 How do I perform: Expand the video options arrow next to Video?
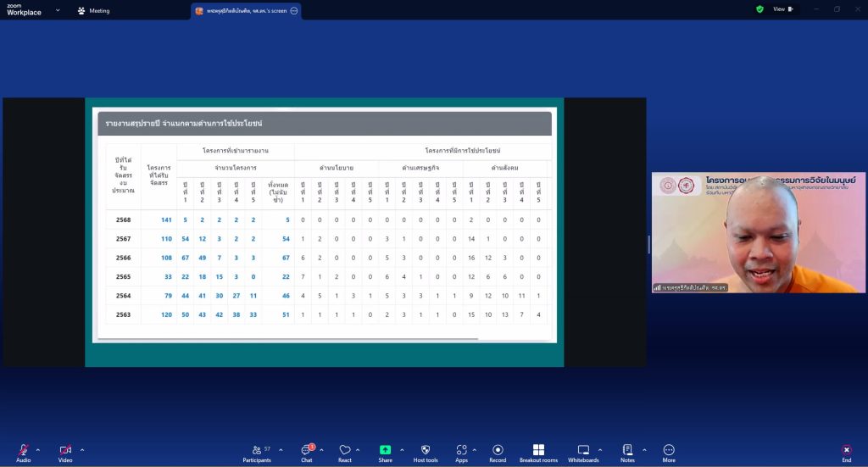pyautogui.click(x=82, y=449)
